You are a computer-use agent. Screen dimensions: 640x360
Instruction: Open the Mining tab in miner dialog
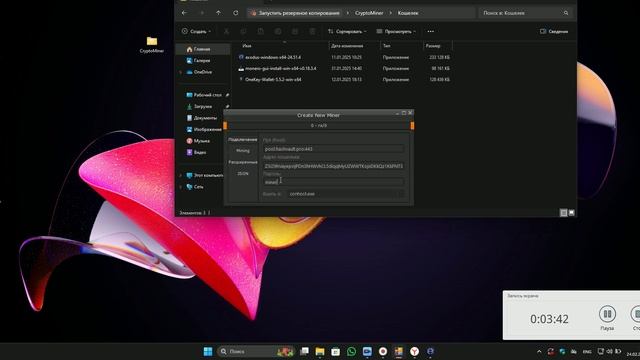(x=242, y=151)
